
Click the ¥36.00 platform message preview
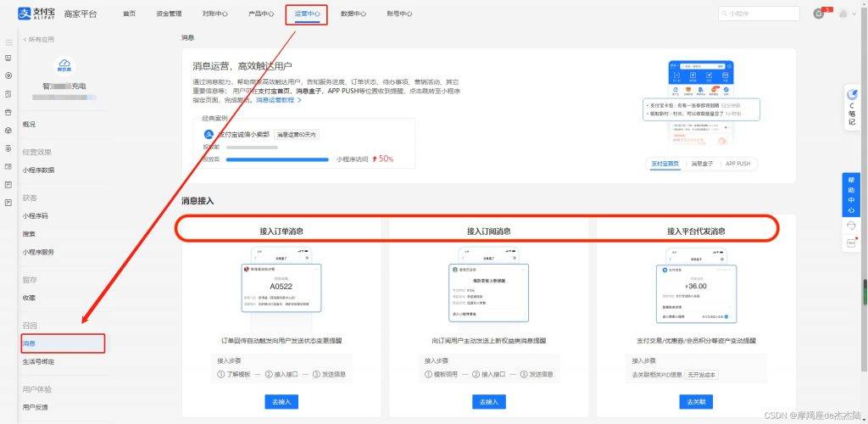click(x=696, y=293)
